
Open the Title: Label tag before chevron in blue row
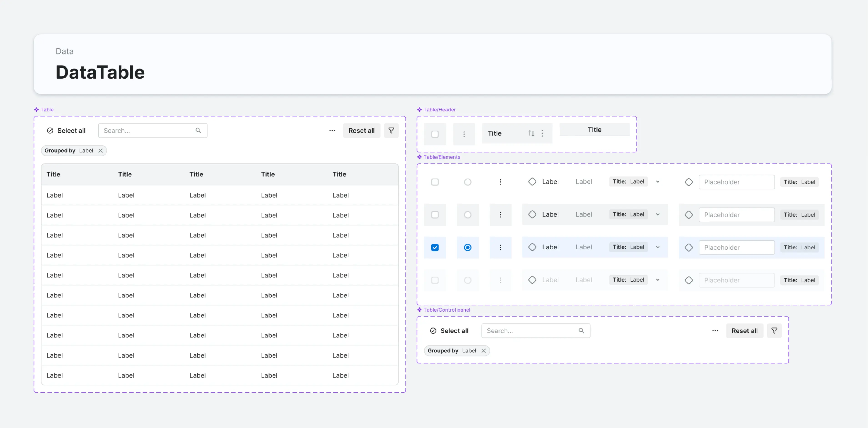(x=628, y=247)
